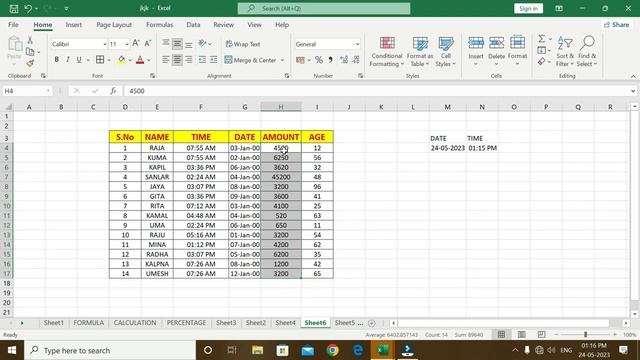Open File Explorer from the taskbar
640x360 pixels.
pos(258,350)
